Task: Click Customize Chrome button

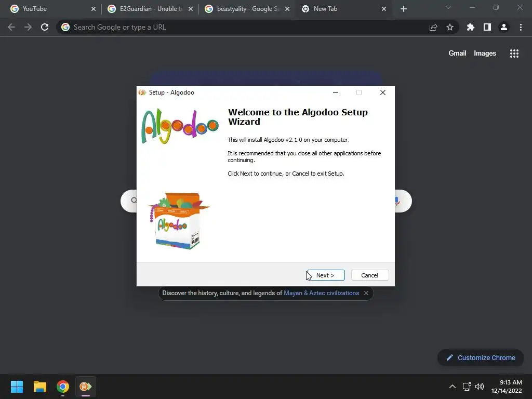Action: (481, 357)
